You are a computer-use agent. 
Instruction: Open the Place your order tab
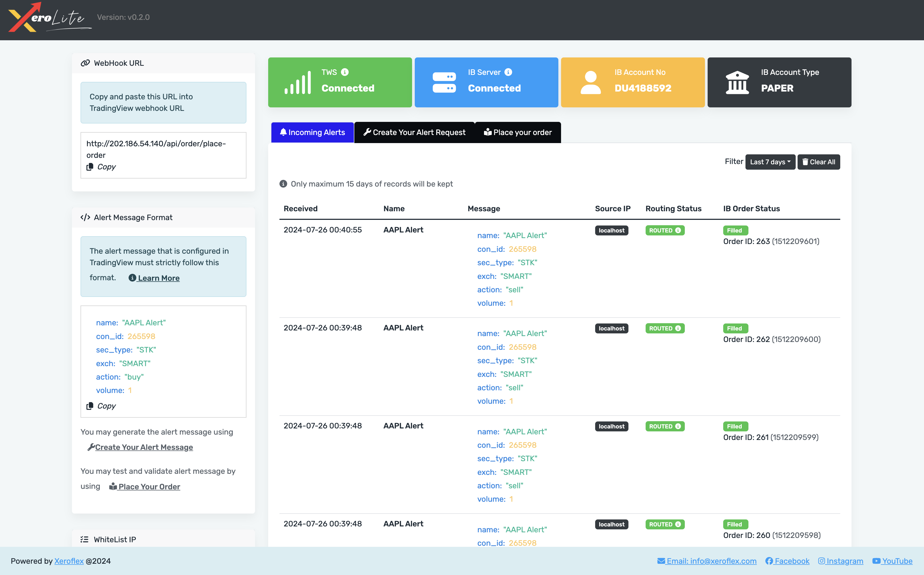518,132
